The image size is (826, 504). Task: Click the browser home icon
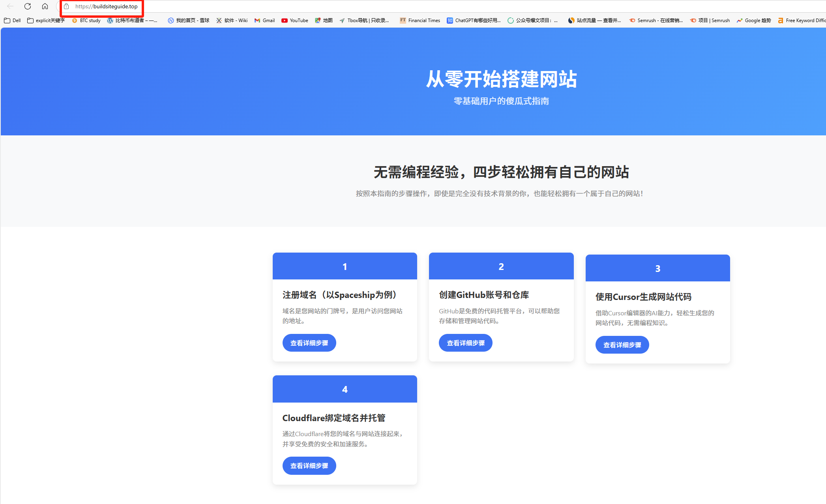coord(45,6)
